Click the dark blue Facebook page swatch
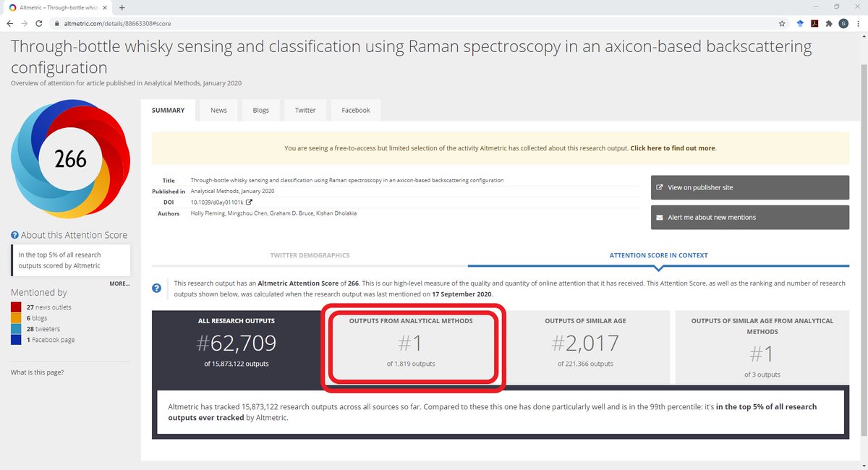 click(16, 340)
